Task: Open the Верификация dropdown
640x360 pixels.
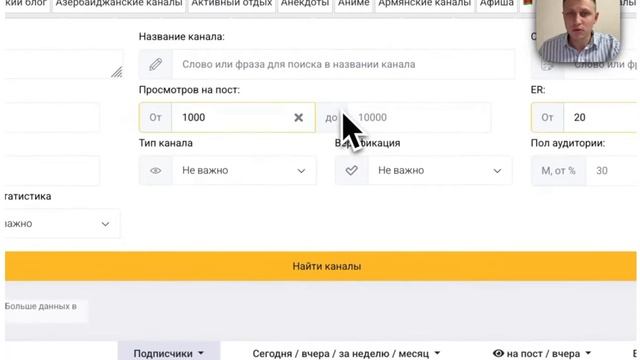Action: coord(440,171)
